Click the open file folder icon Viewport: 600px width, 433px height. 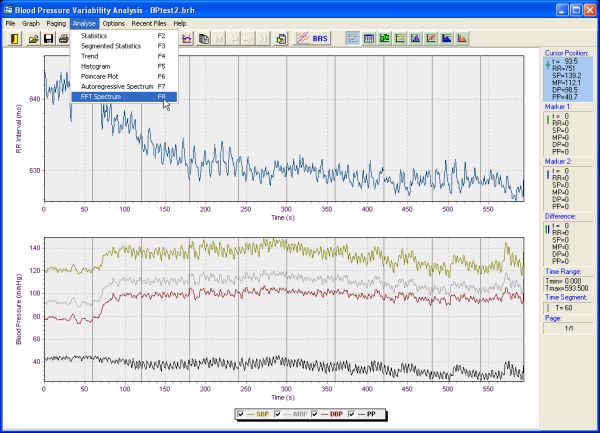click(x=33, y=39)
